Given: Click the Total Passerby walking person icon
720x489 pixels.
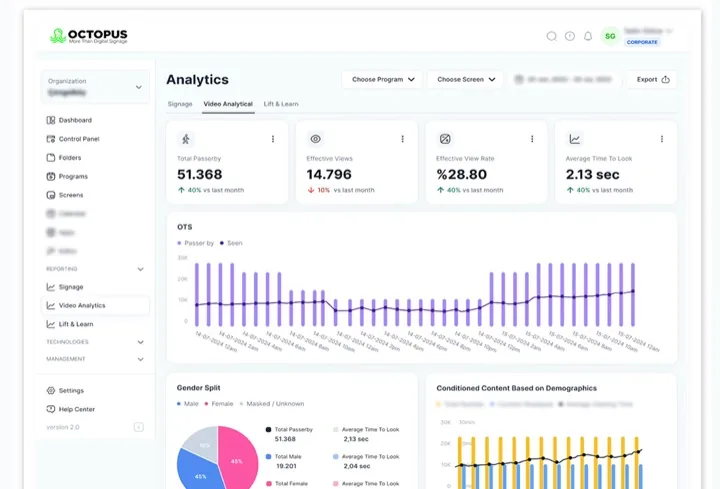Looking at the screenshot, I should pos(186,139).
